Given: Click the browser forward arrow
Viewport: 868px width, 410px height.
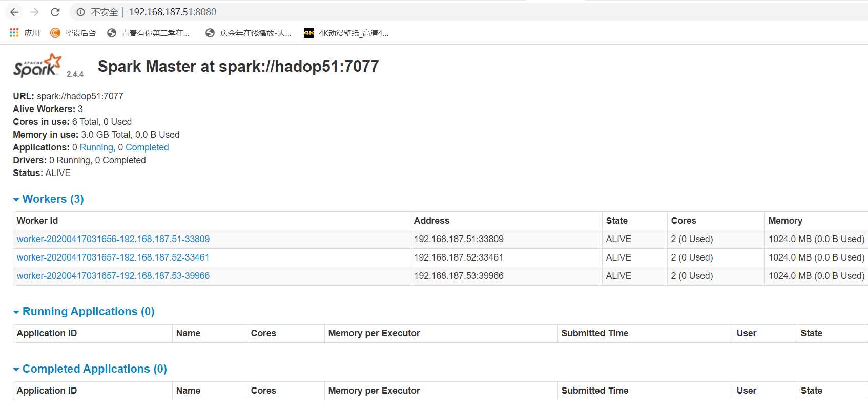Looking at the screenshot, I should tap(34, 12).
